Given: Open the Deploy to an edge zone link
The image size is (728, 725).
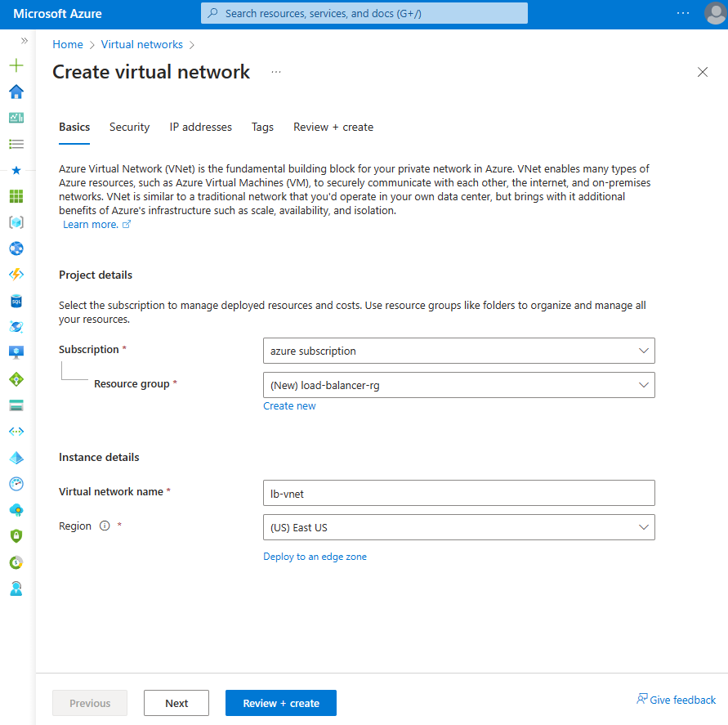Looking at the screenshot, I should point(315,556).
